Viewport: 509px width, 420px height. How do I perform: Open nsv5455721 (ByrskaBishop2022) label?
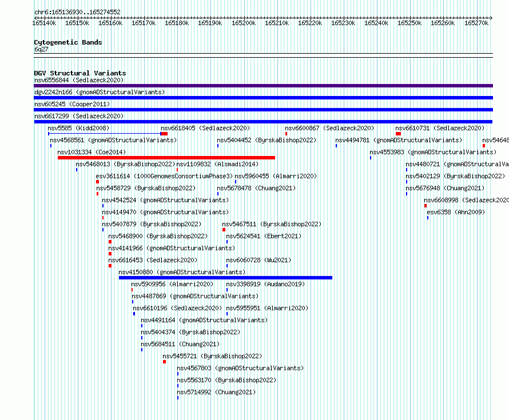[212, 356]
